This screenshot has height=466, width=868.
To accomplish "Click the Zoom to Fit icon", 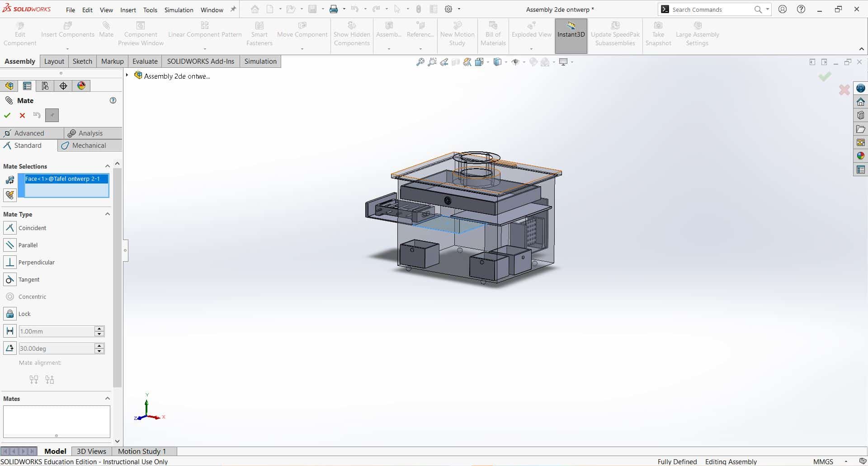I will point(420,62).
